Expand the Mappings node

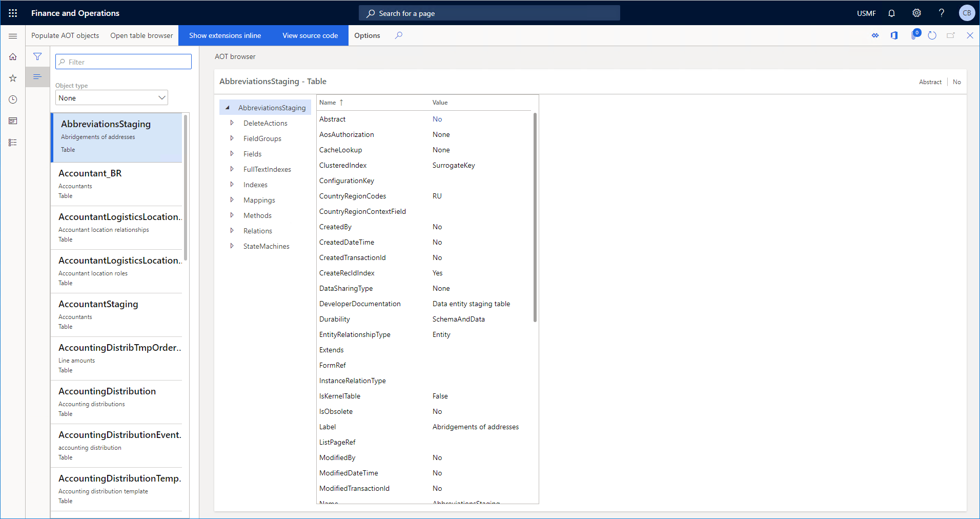click(x=232, y=200)
